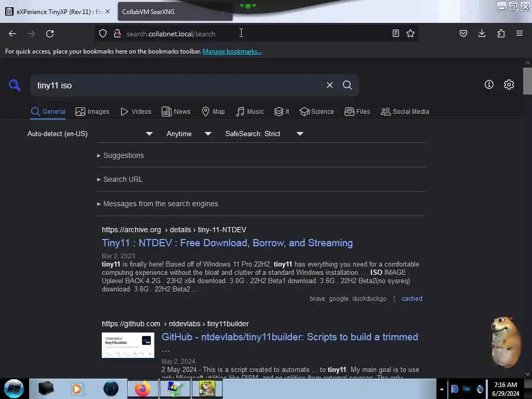532x399 pixels.
Task: Click the search query input field
Action: tap(179, 86)
